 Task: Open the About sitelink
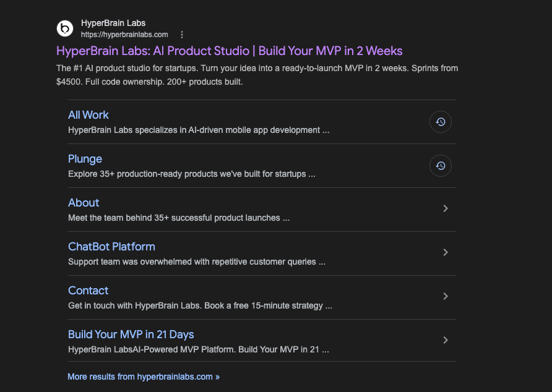pyautogui.click(x=84, y=203)
